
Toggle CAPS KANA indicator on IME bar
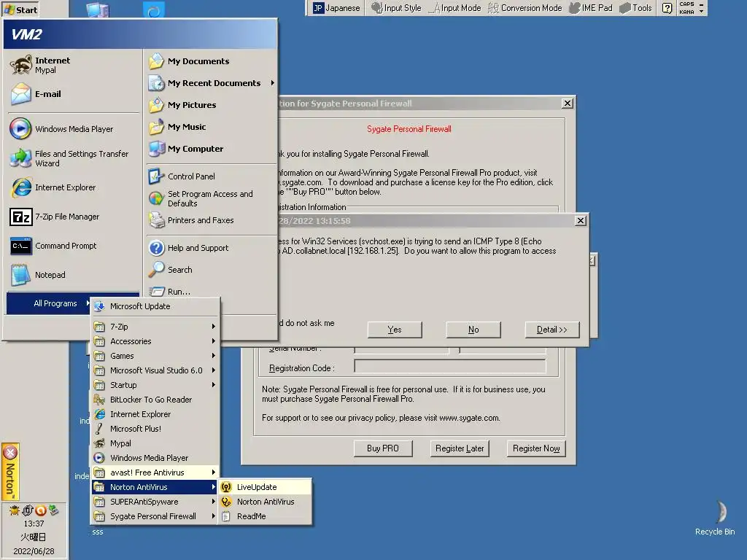686,8
